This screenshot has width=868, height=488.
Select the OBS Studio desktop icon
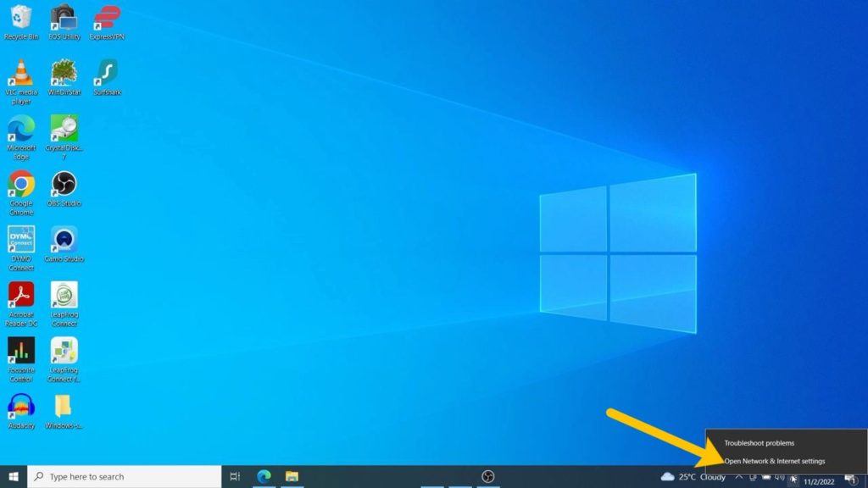coord(64,189)
